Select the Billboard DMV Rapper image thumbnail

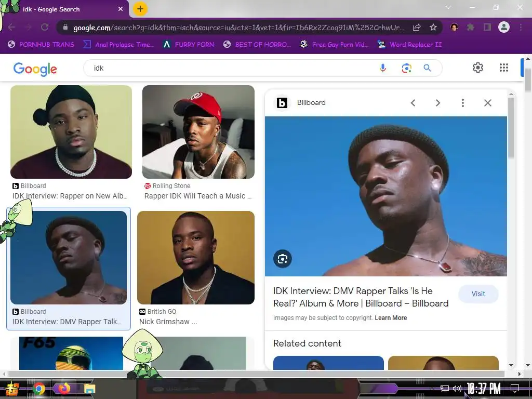point(69,258)
